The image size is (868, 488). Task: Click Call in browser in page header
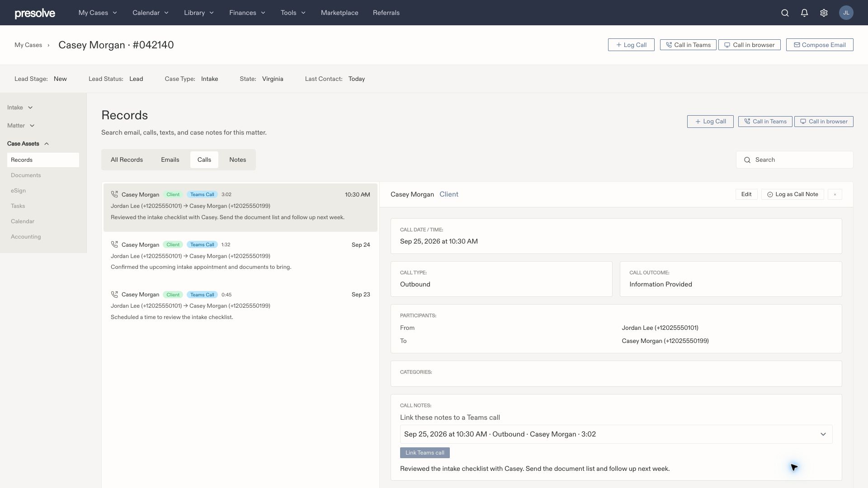[750, 45]
